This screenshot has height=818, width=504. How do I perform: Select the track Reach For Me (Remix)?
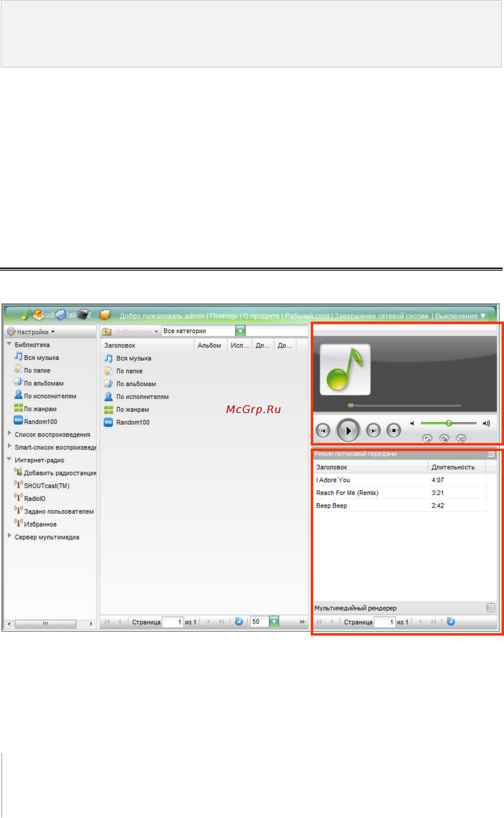(x=400, y=493)
